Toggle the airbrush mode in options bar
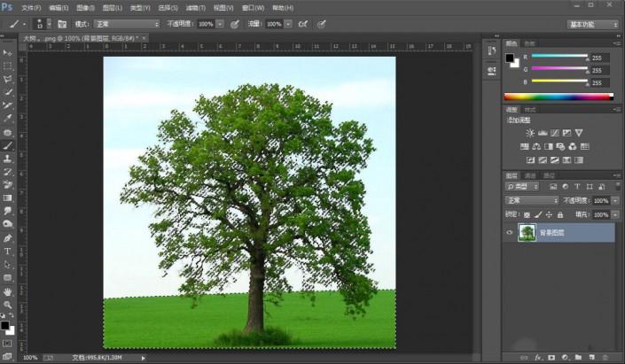625x364 pixels. click(303, 24)
